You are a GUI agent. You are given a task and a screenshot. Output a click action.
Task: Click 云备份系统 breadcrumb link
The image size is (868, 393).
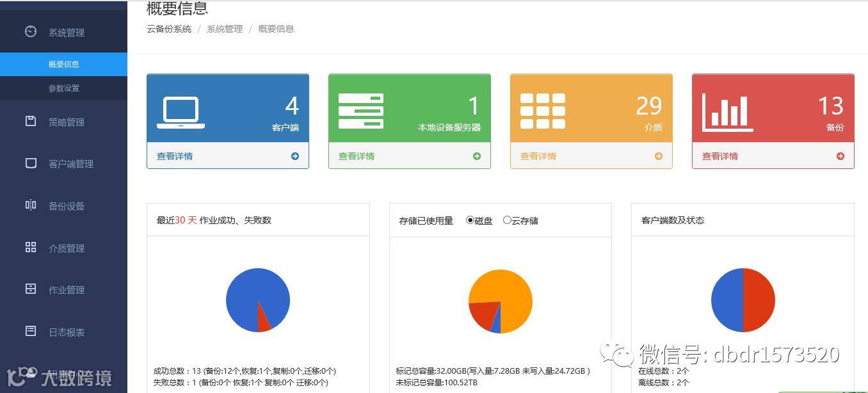pyautogui.click(x=169, y=29)
